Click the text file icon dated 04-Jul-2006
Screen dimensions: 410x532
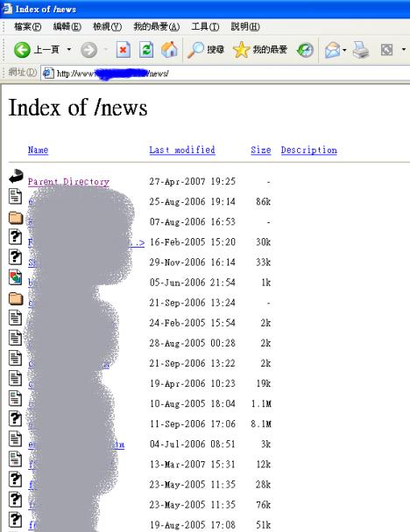pos(15,438)
